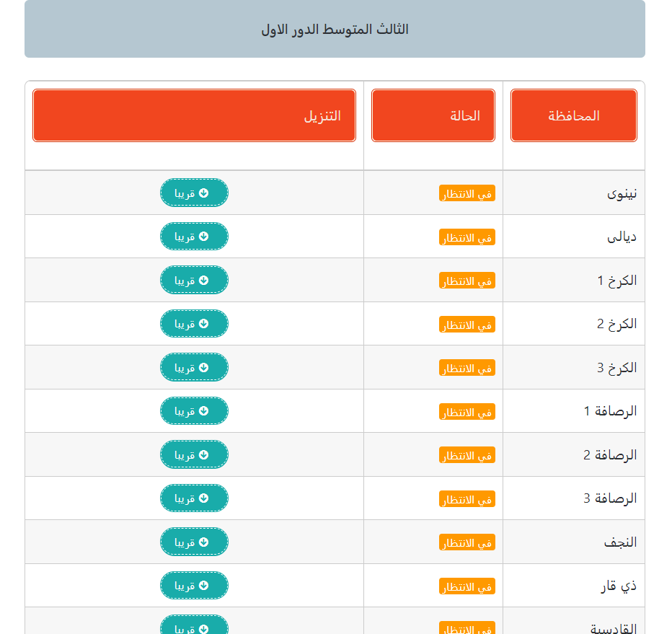Click the قريبا button for ذي قار
This screenshot has height=634, width=672.
pyautogui.click(x=194, y=585)
